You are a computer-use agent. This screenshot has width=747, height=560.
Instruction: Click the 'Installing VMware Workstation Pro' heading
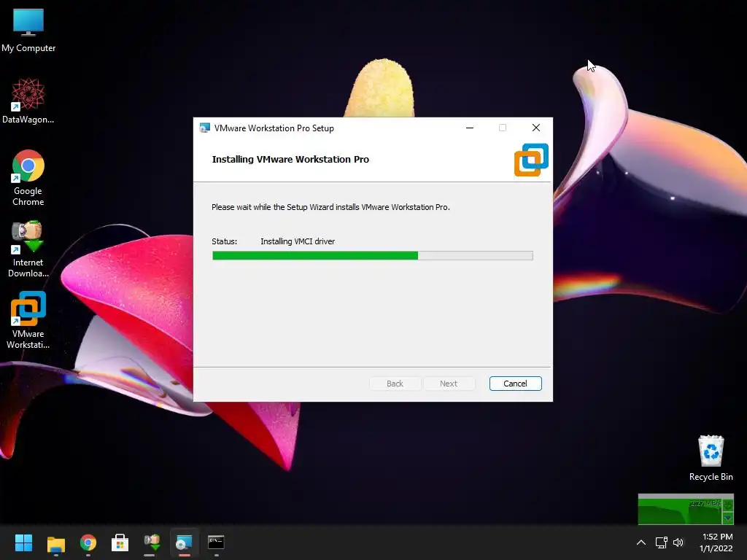point(290,160)
